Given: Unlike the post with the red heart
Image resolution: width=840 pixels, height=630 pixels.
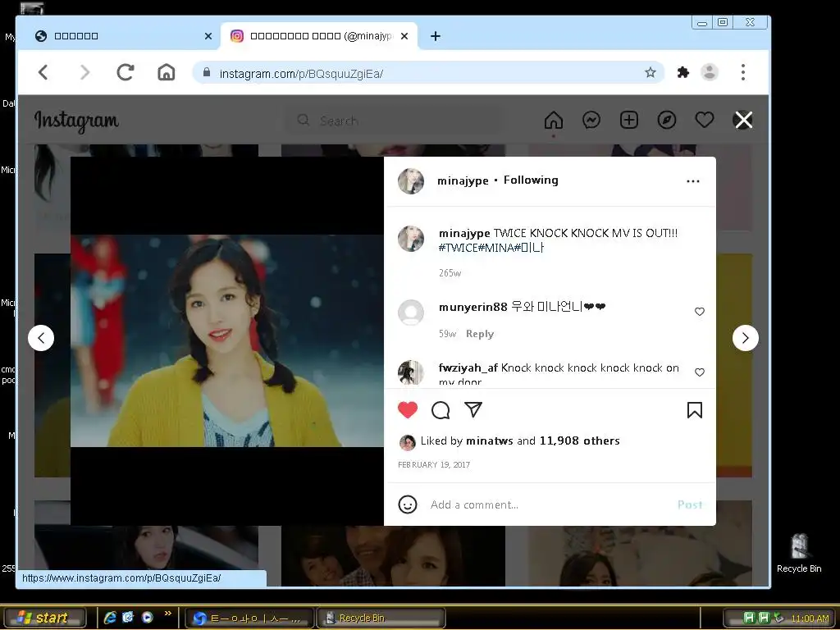Looking at the screenshot, I should pyautogui.click(x=408, y=410).
